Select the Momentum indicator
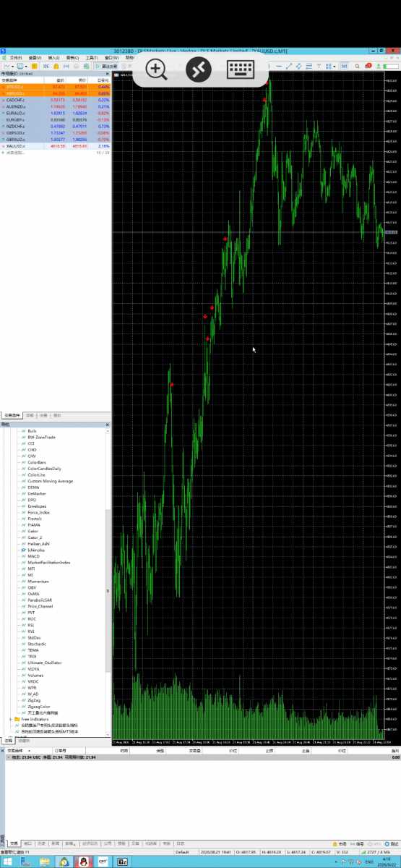The width and height of the screenshot is (401, 868). pos(38,581)
